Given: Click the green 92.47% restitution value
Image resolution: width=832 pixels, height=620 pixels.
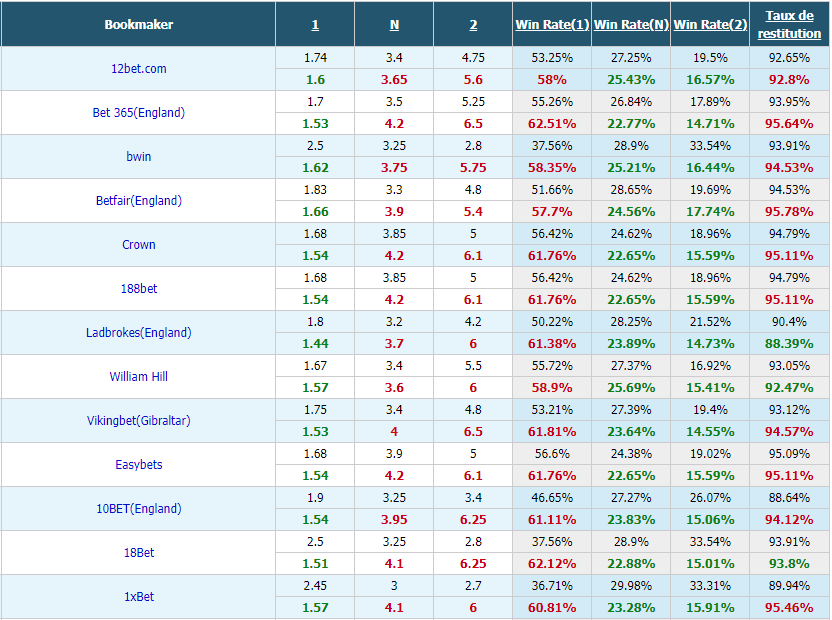Looking at the screenshot, I should point(790,388).
